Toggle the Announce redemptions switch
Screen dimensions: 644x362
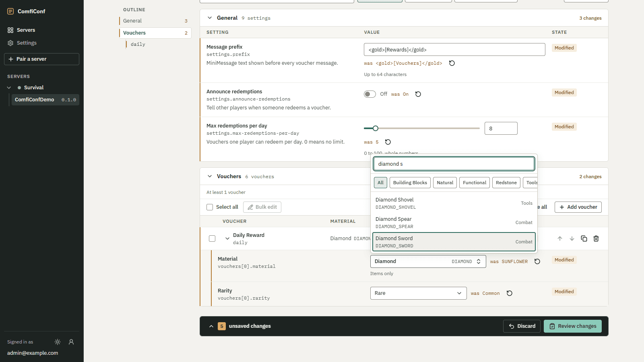(370, 94)
